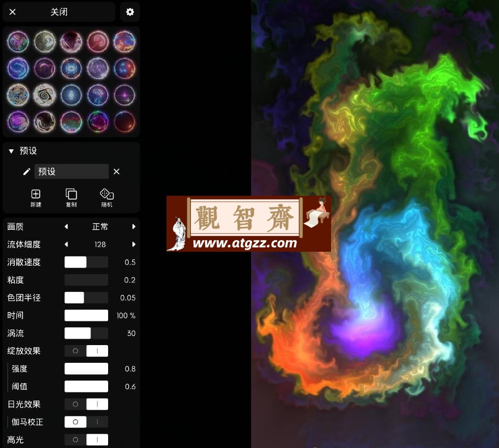
Task: Select the fourth blue-purple preset in row three
Action: (98, 95)
